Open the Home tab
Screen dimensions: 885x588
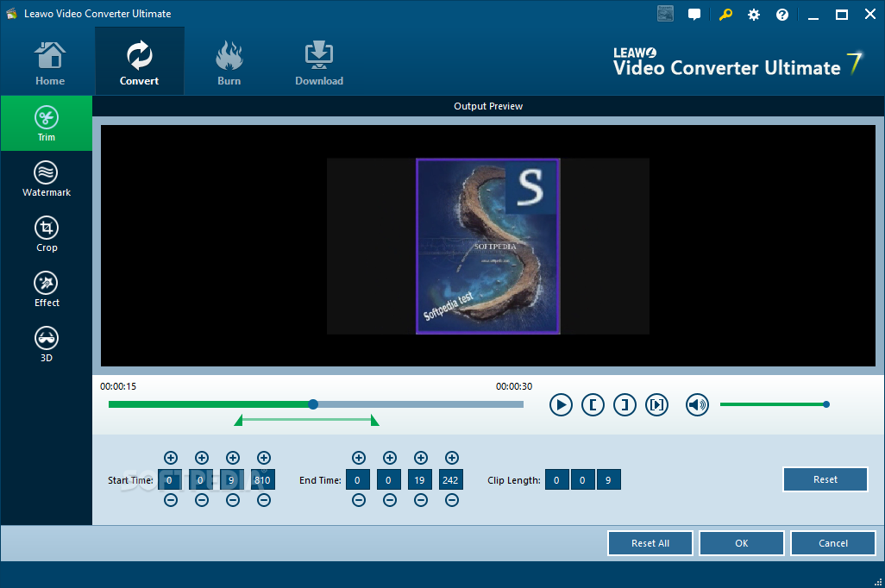coord(50,63)
